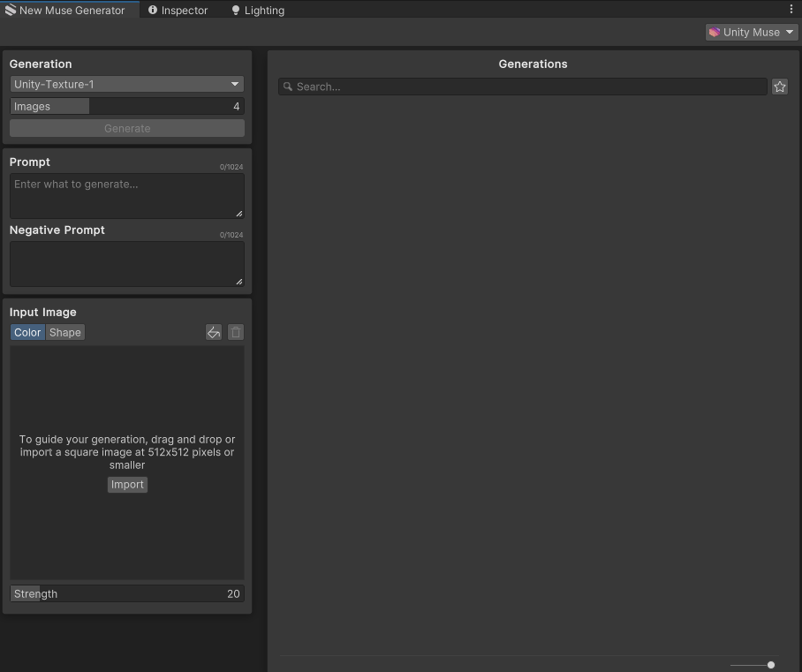Viewport: 802px width, 672px height.
Task: Switch to the Lighting tab
Action: pos(258,11)
